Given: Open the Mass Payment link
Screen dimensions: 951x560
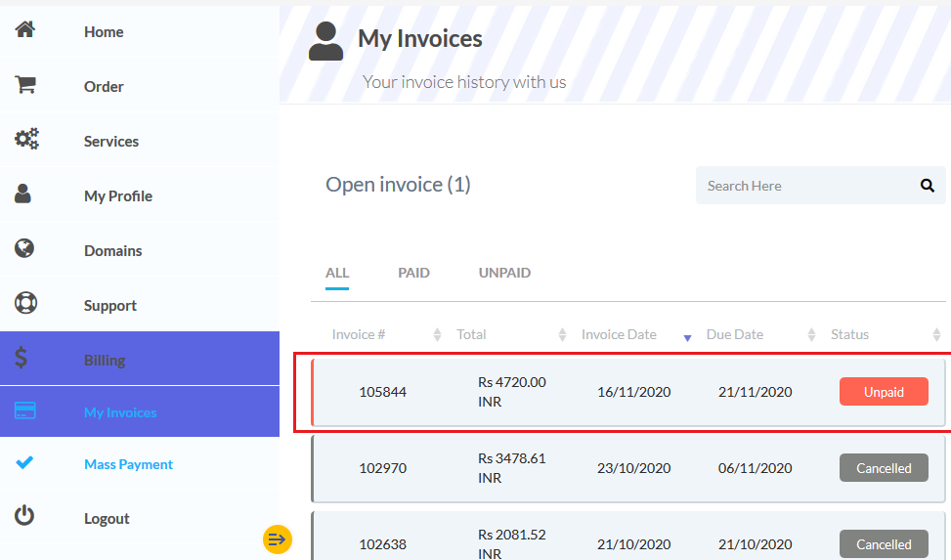Looking at the screenshot, I should [x=129, y=464].
